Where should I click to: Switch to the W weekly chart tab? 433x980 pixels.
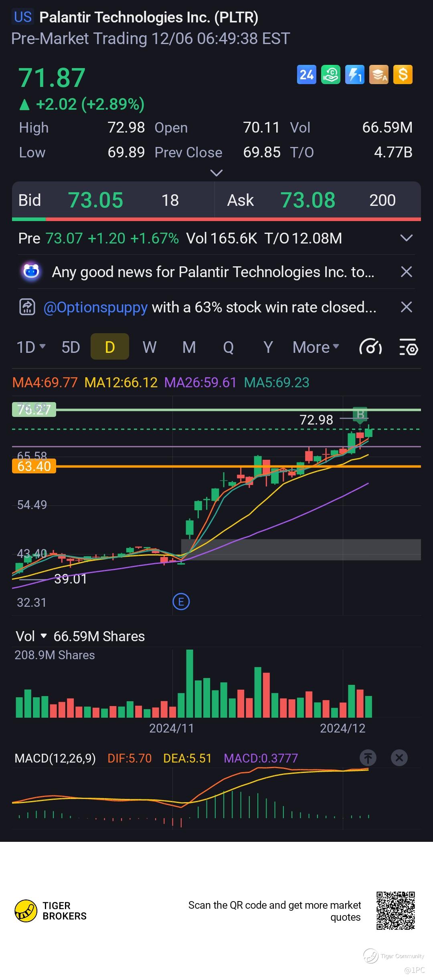point(150,347)
